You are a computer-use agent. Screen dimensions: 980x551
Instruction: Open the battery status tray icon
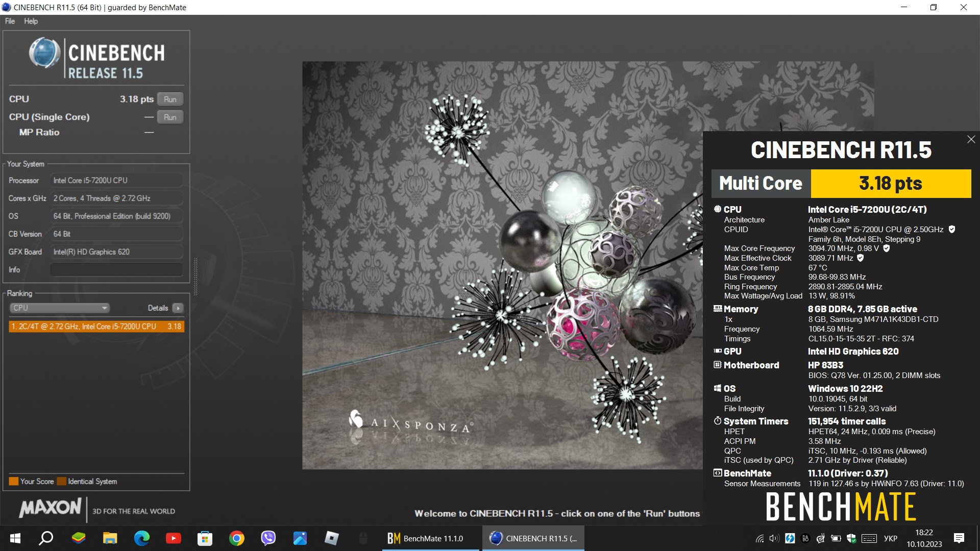(836, 538)
